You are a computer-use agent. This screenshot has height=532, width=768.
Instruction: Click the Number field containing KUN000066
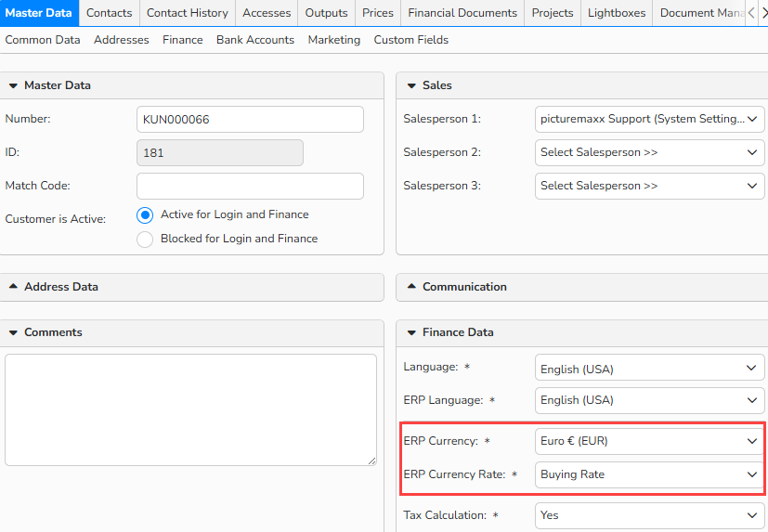[x=251, y=119]
